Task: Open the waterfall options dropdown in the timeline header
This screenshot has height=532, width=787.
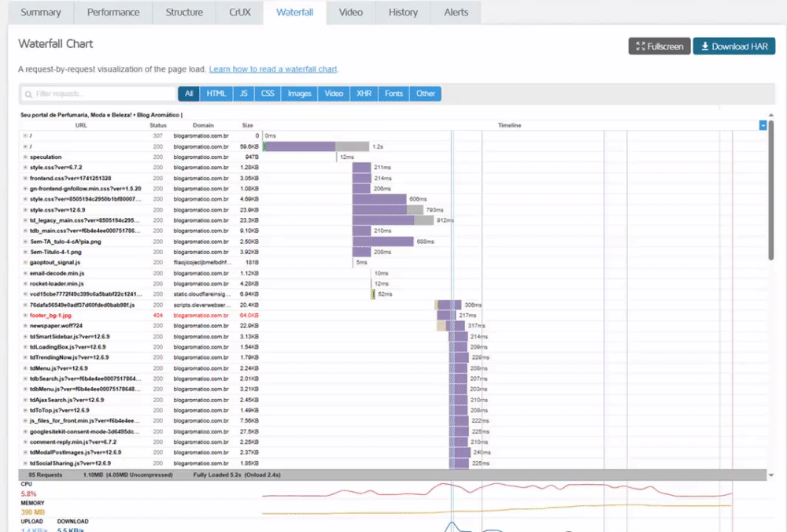Action: click(x=763, y=125)
